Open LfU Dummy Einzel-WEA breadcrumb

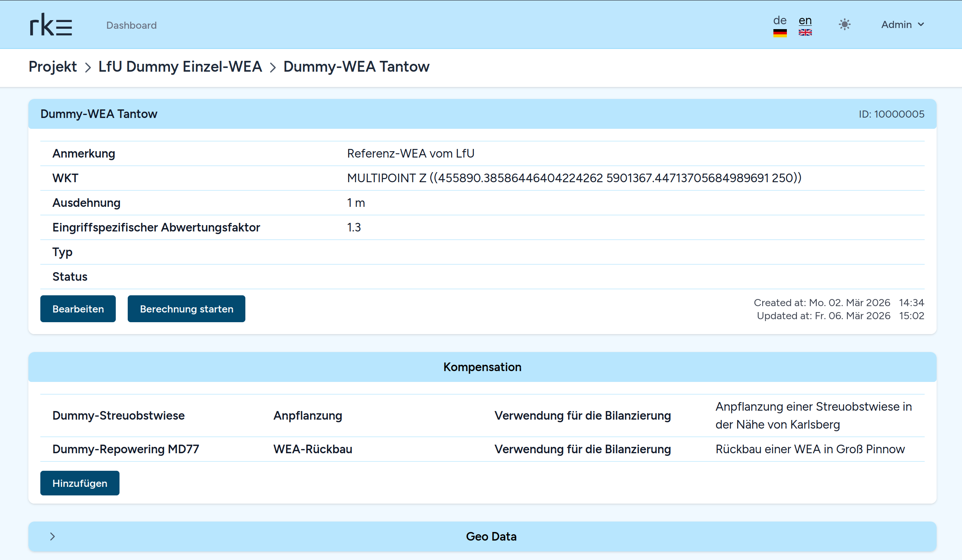[x=180, y=67]
